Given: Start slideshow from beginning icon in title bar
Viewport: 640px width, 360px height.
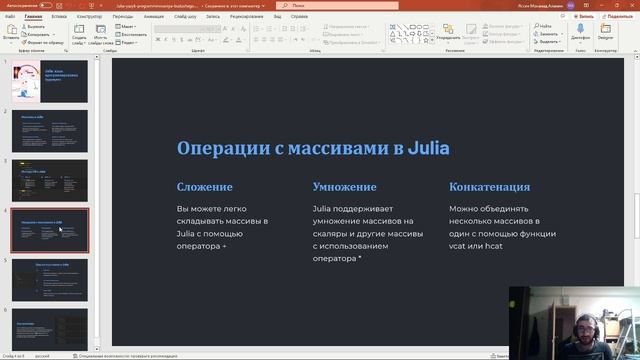Looking at the screenshot, I should coord(91,6).
